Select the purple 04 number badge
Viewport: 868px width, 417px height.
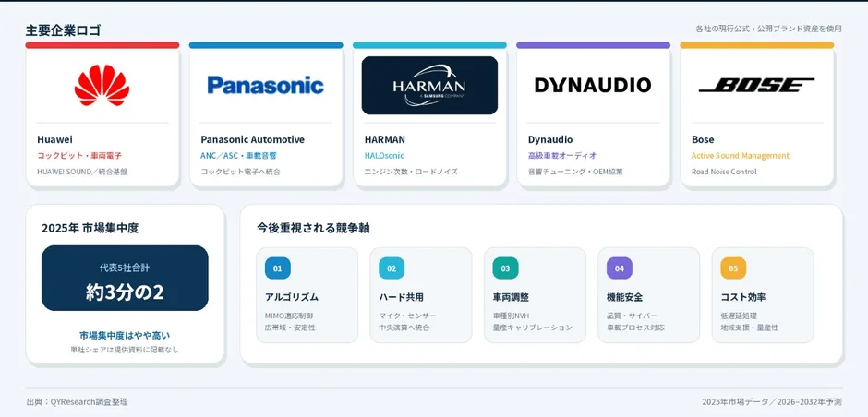tap(620, 268)
